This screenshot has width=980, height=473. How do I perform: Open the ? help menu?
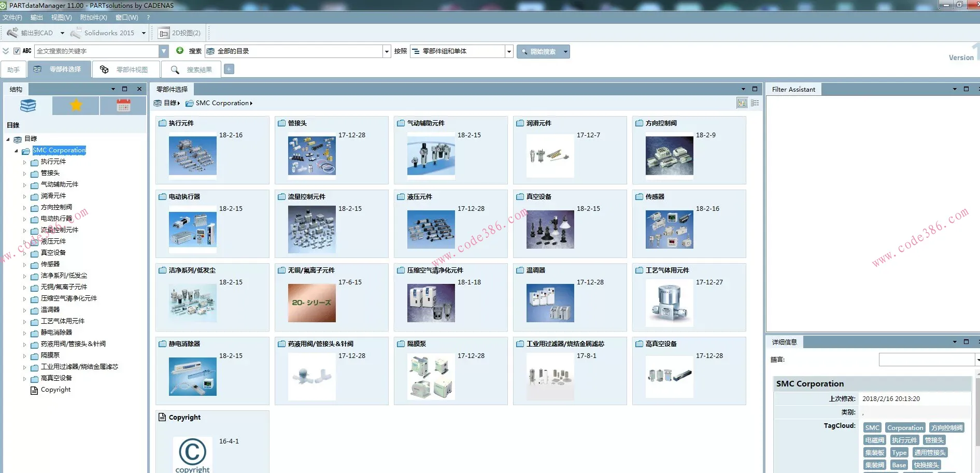[x=148, y=18]
